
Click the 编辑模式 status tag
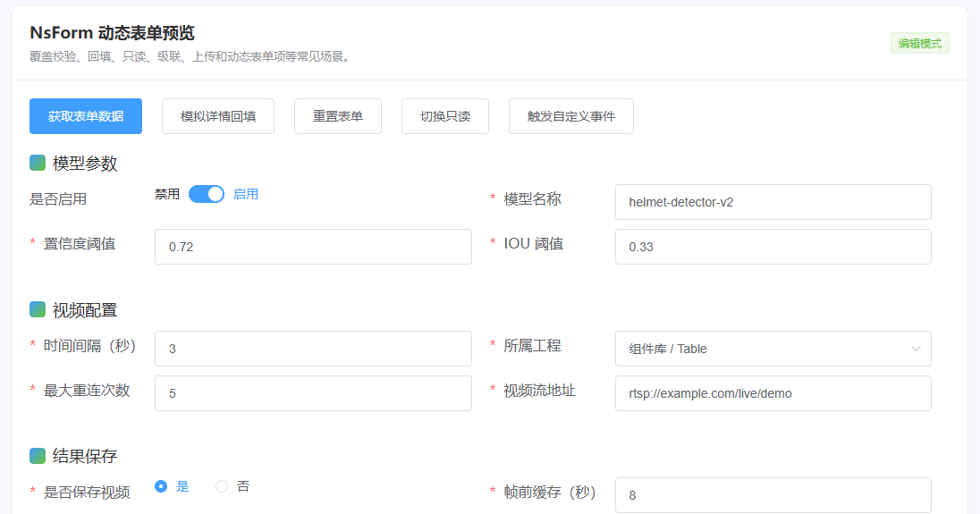pos(919,43)
